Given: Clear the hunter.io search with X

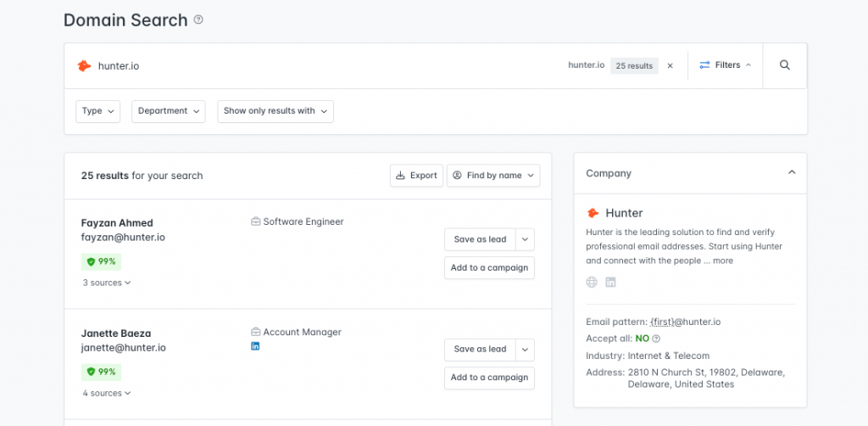Looking at the screenshot, I should [x=670, y=65].
